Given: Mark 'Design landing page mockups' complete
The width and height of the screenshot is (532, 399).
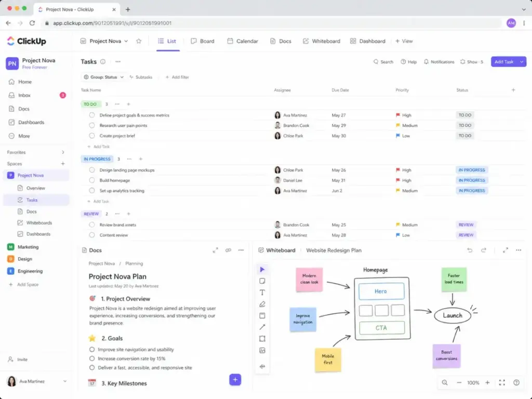Looking at the screenshot, I should pos(92,170).
